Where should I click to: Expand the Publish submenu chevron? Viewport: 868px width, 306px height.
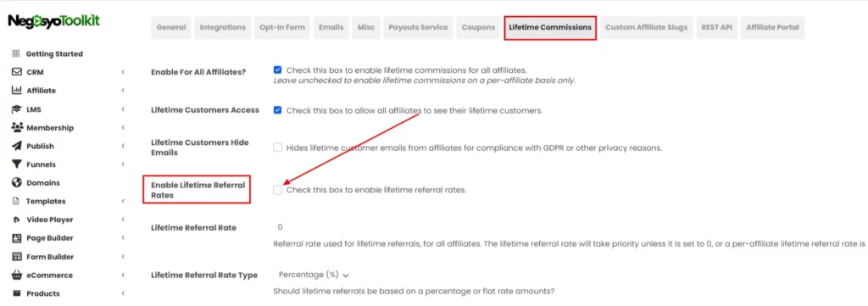tap(123, 146)
